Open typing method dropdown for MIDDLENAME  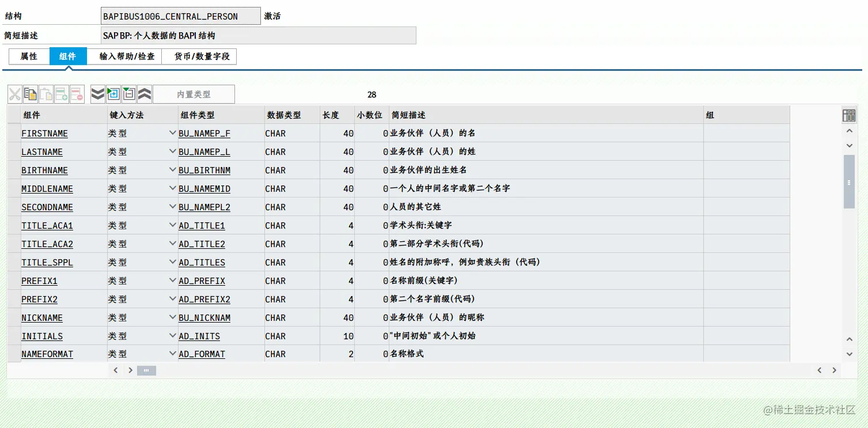click(x=172, y=188)
